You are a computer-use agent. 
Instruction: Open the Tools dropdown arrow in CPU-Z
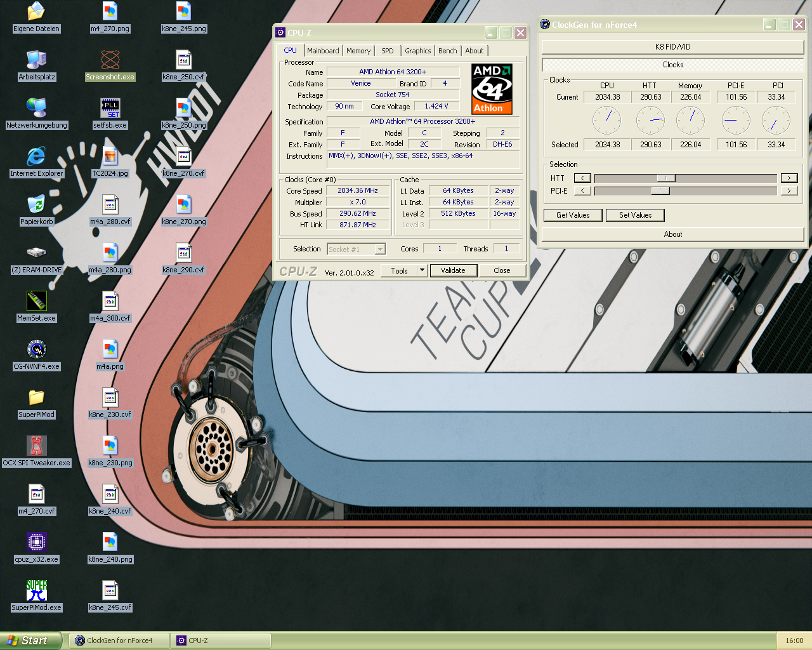click(x=422, y=270)
